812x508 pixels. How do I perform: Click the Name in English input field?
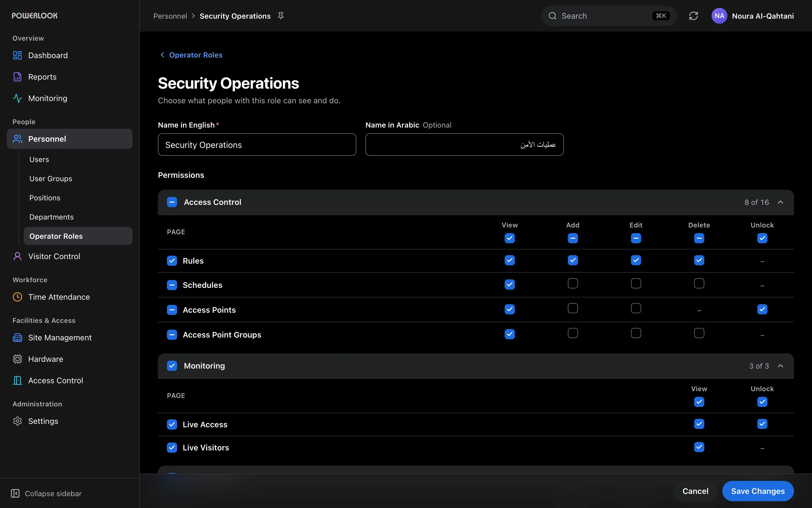pos(257,145)
